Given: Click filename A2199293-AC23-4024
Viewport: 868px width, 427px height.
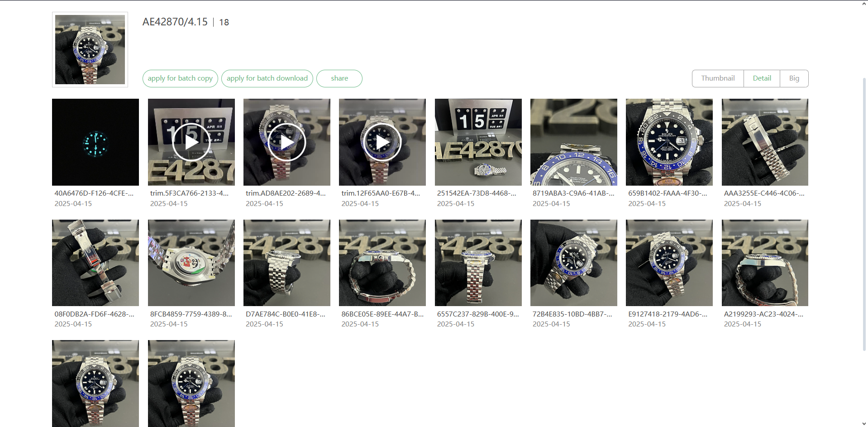Looking at the screenshot, I should [763, 314].
